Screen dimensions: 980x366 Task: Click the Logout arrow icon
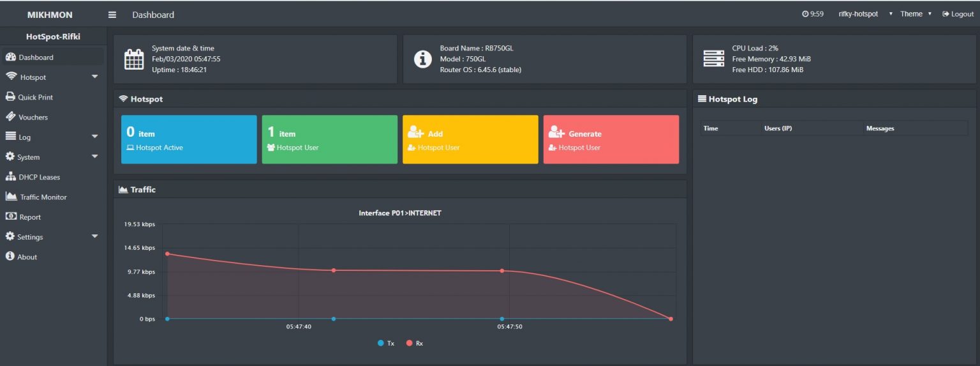click(946, 14)
